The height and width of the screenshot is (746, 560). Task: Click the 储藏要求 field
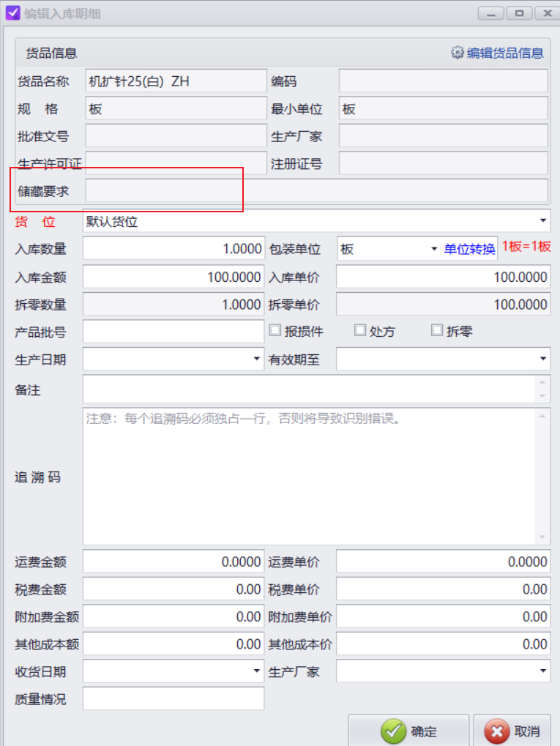point(316,191)
